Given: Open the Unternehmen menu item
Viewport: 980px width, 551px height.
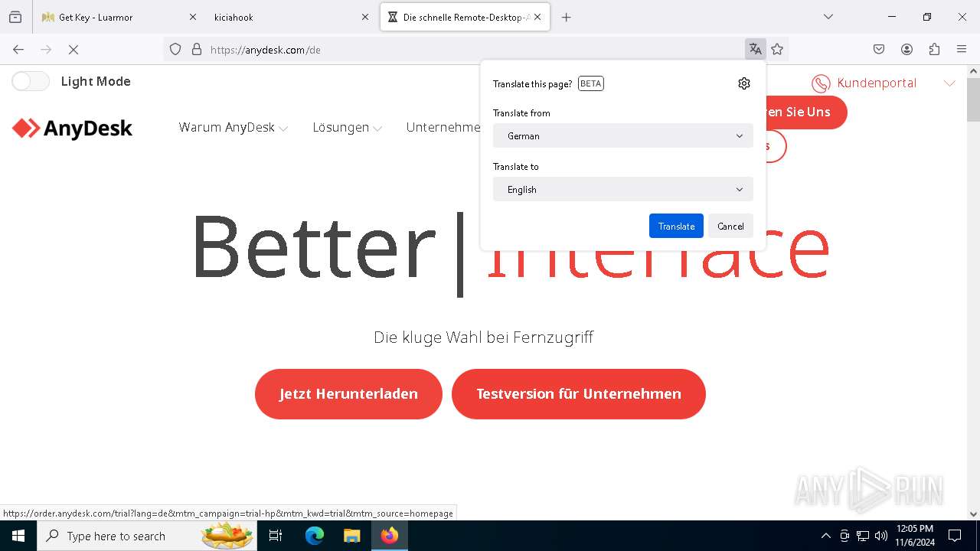Looking at the screenshot, I should tap(443, 128).
